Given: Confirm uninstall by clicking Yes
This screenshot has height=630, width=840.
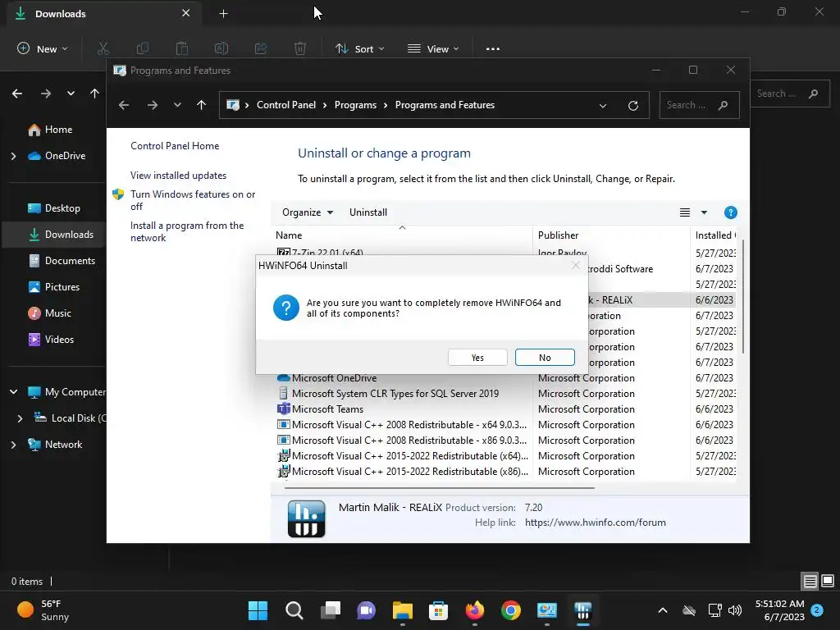Looking at the screenshot, I should [x=477, y=358].
